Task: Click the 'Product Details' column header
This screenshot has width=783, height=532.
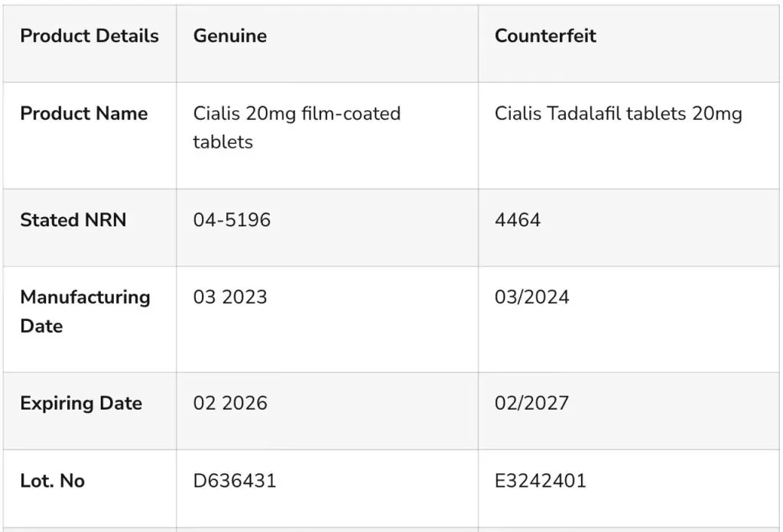Action: click(x=89, y=36)
